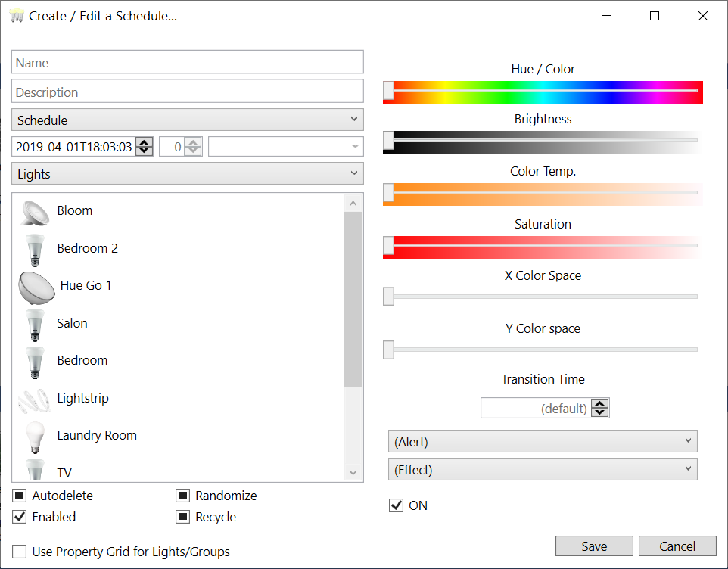The height and width of the screenshot is (569, 728).
Task: Select the Lightstrip label
Action: pyautogui.click(x=82, y=398)
